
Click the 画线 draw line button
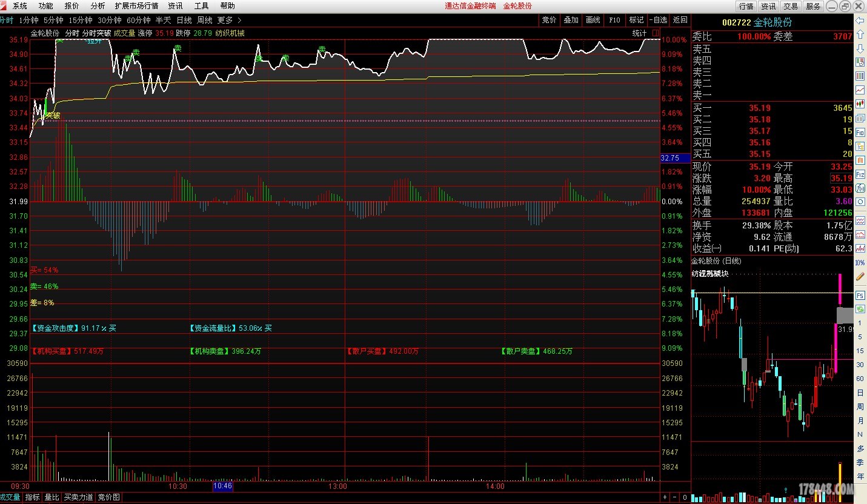click(x=593, y=20)
